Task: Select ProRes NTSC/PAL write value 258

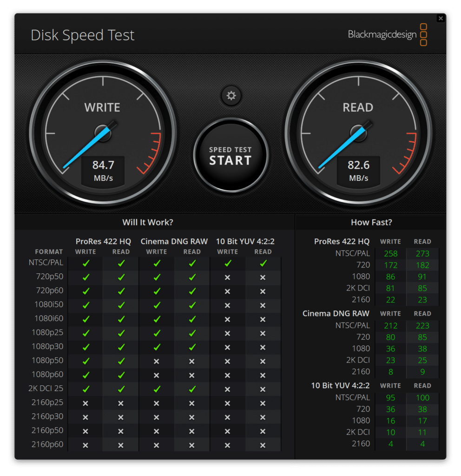Action: coord(390,253)
